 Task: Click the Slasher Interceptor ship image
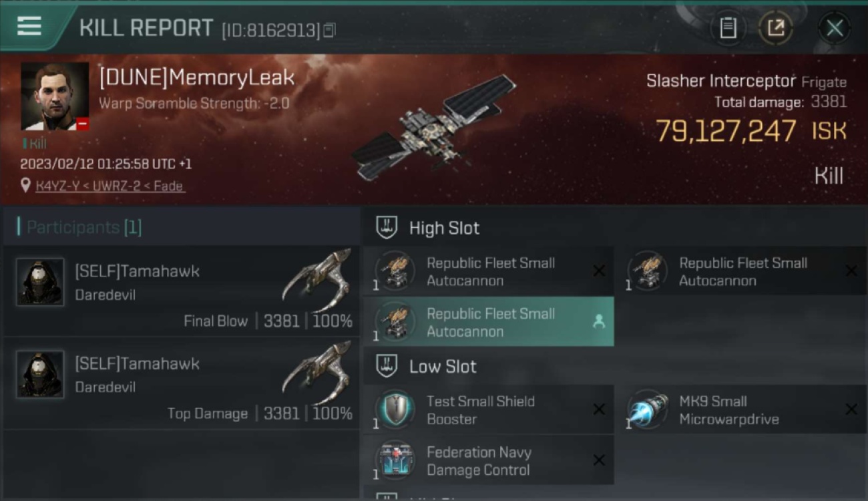434,127
